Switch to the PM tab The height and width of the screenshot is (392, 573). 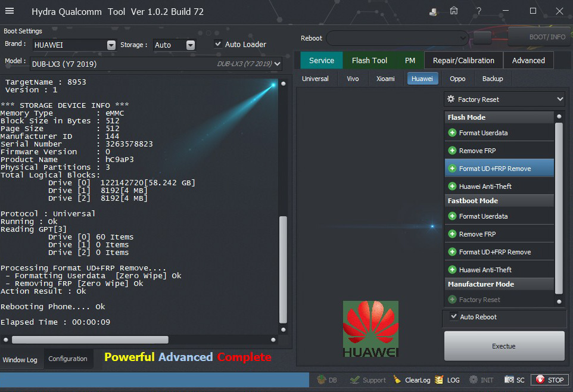click(410, 60)
